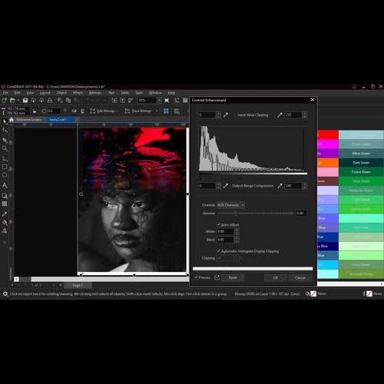Click the Home icon on tab bar
Image resolution: width=384 pixels, height=384 pixels.
(x=11, y=120)
